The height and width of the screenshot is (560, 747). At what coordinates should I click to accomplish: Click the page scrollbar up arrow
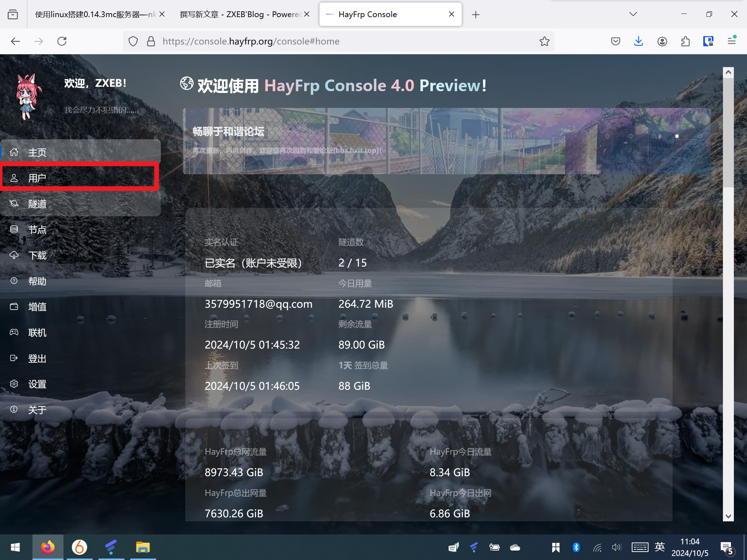pyautogui.click(x=728, y=72)
